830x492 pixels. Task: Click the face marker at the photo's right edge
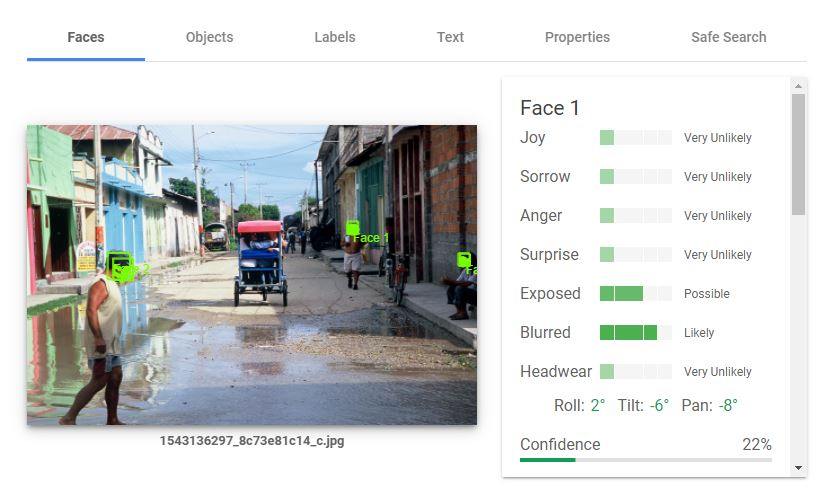[465, 260]
